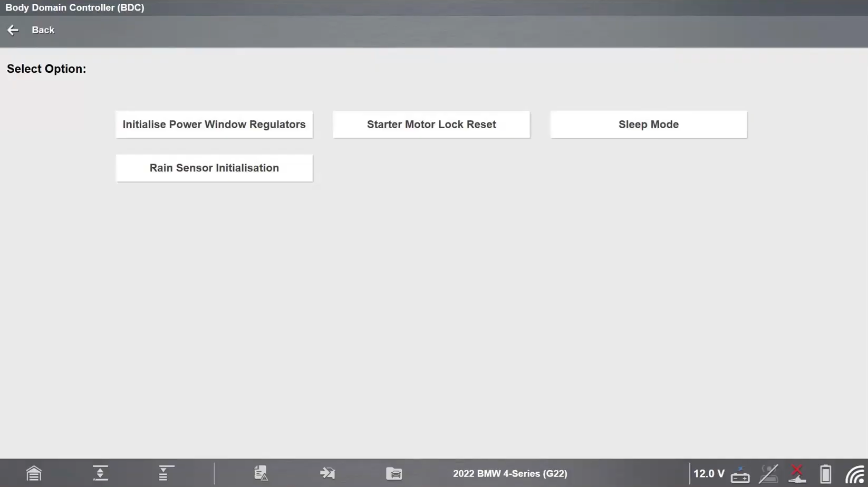This screenshot has height=487, width=868.
Task: Click the Body Domain Controller title
Action: point(75,8)
